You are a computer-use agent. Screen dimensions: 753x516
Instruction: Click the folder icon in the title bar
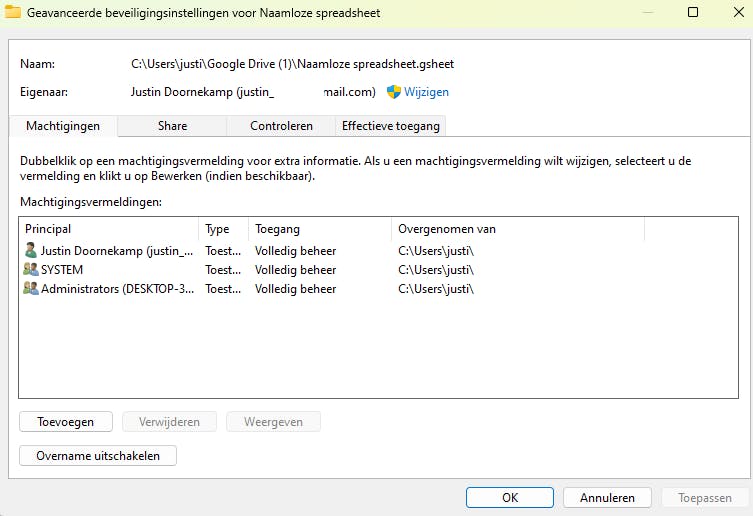coord(12,12)
